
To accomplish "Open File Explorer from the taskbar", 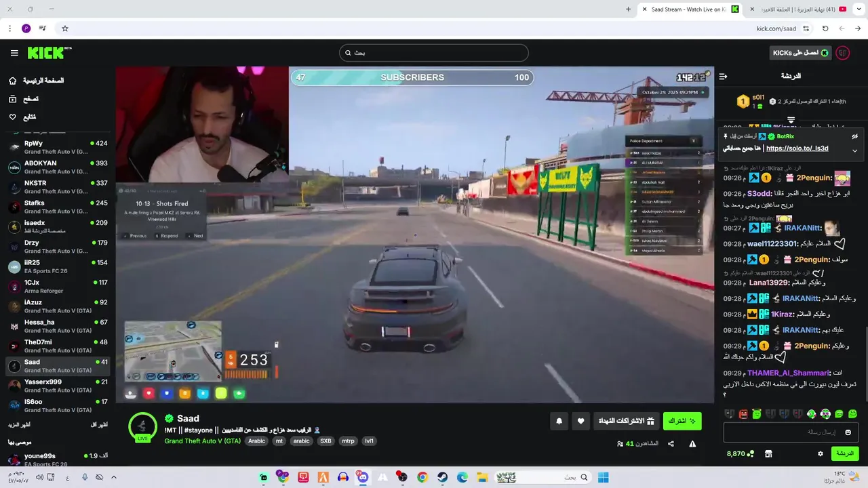I will pos(481,477).
